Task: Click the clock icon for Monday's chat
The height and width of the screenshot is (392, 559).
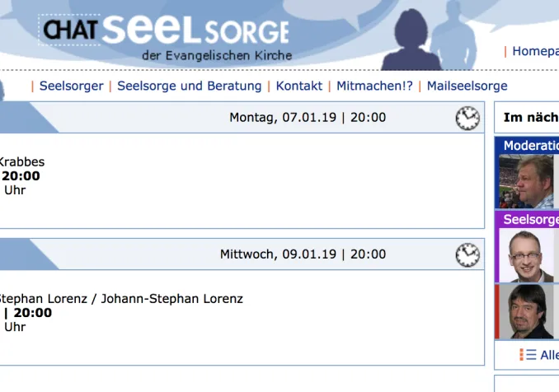Action: coord(467,118)
